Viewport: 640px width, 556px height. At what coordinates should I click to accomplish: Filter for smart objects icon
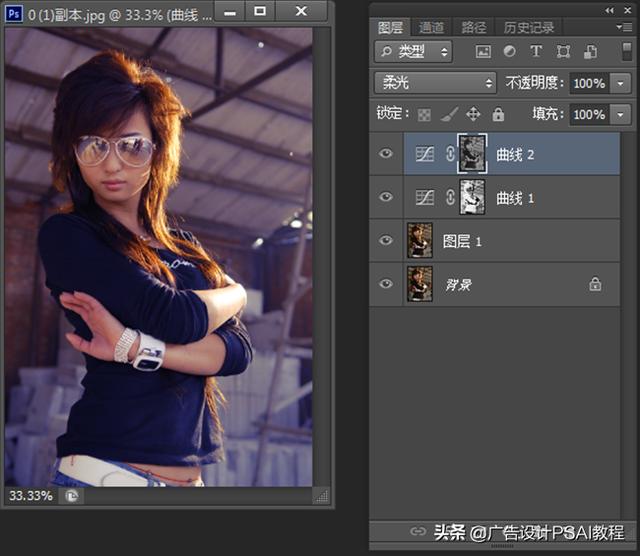(590, 52)
